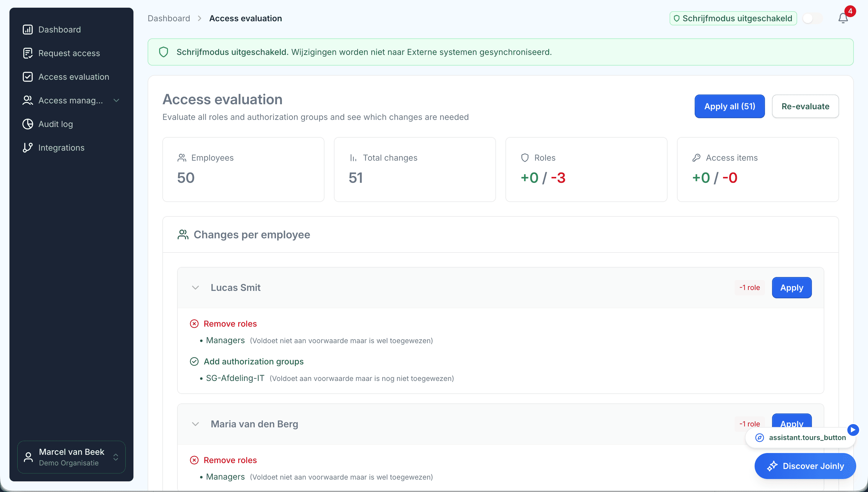
Task: Click the breadcrumb chevron separator after Dashboard
Action: 200,19
